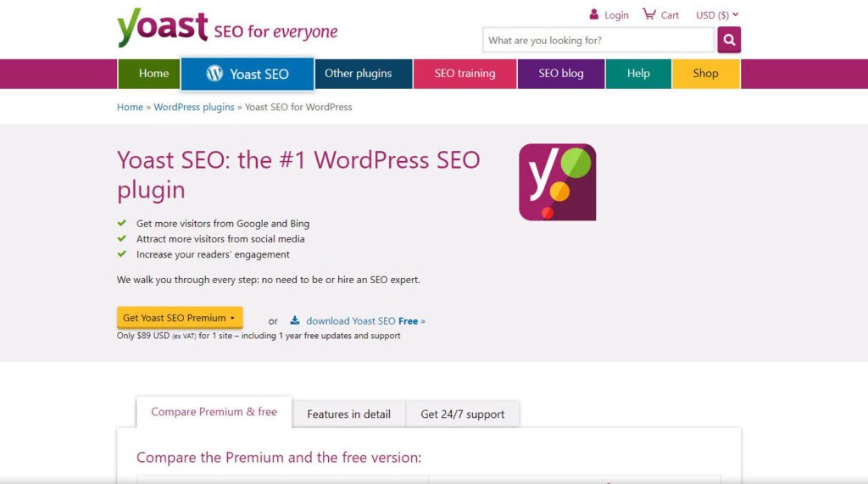Follow the WordPress plugins breadcrumb link

point(194,107)
